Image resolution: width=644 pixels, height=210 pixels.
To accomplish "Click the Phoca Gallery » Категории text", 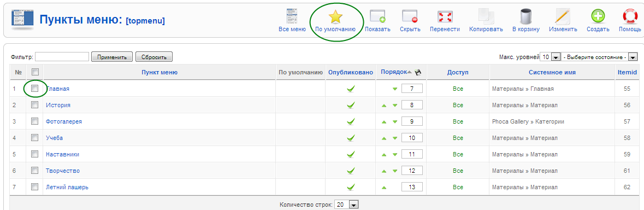I will point(528,121).
